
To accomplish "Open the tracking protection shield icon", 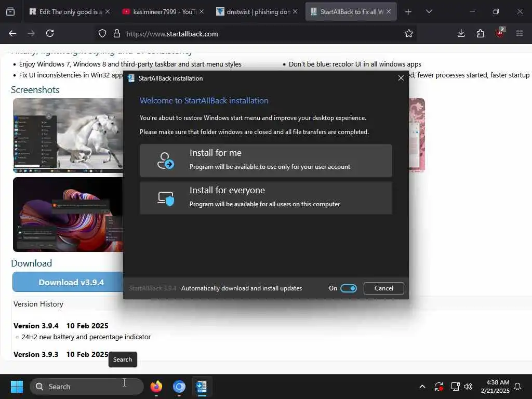I will (x=102, y=34).
